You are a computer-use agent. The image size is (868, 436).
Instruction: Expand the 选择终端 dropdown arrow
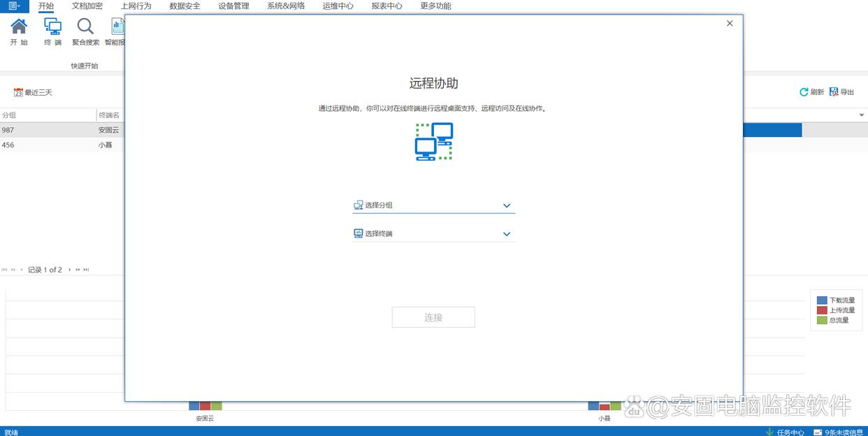tap(507, 234)
